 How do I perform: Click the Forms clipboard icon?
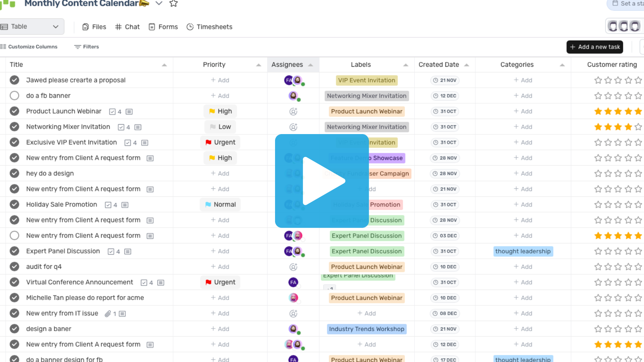click(152, 27)
